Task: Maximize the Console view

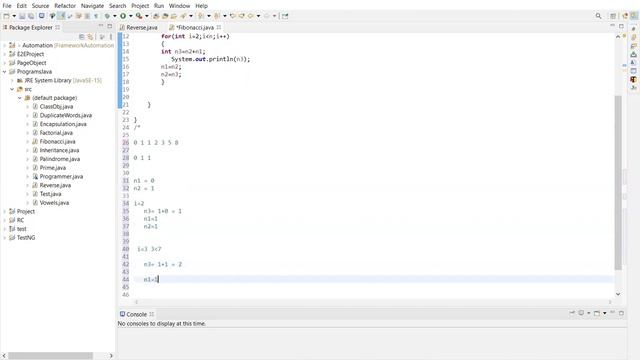Action: [x=621, y=313]
